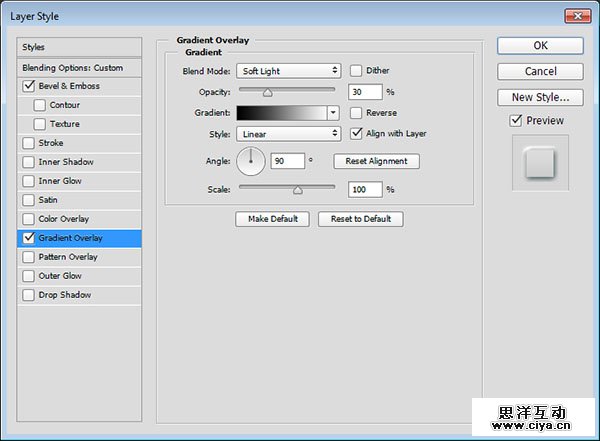Enable the Dither checkbox

pyautogui.click(x=356, y=71)
